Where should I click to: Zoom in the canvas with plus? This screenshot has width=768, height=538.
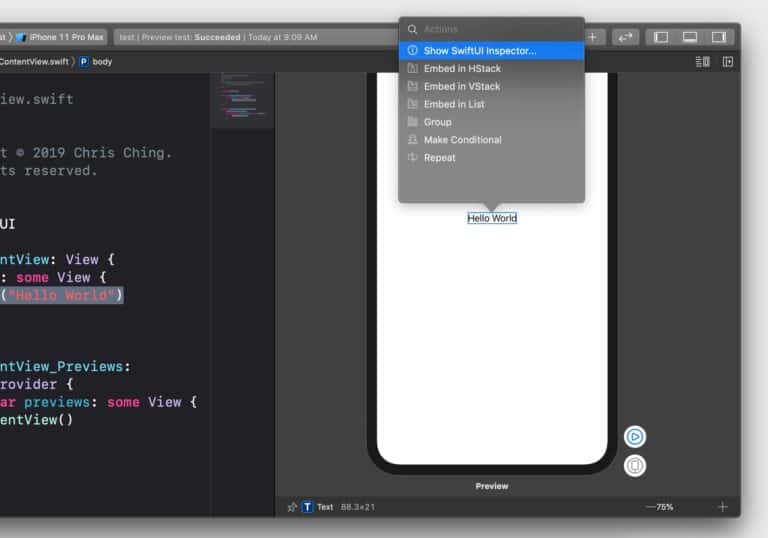pyautogui.click(x=723, y=507)
